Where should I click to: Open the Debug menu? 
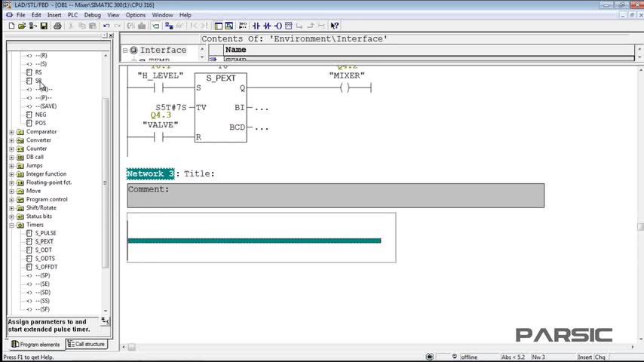93,15
